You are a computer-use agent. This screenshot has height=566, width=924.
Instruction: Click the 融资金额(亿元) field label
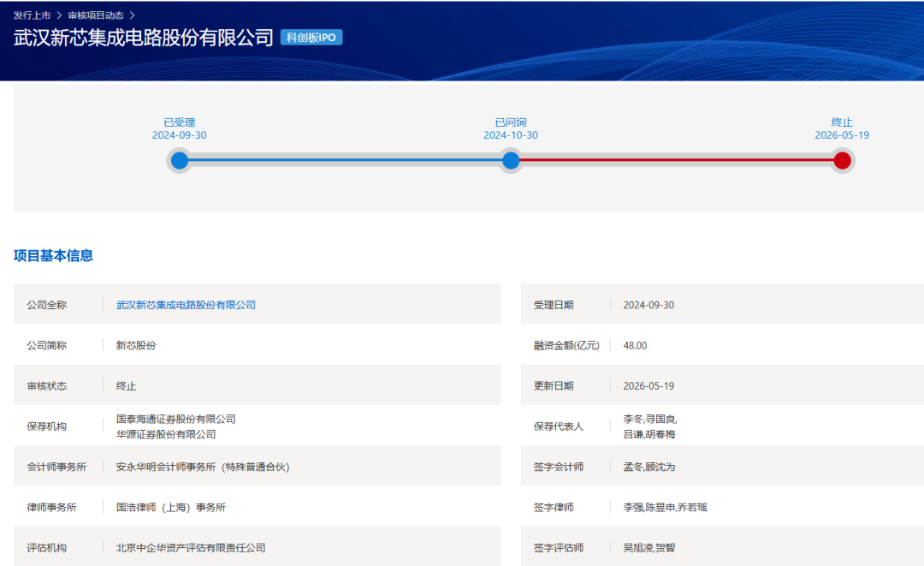tap(566, 345)
